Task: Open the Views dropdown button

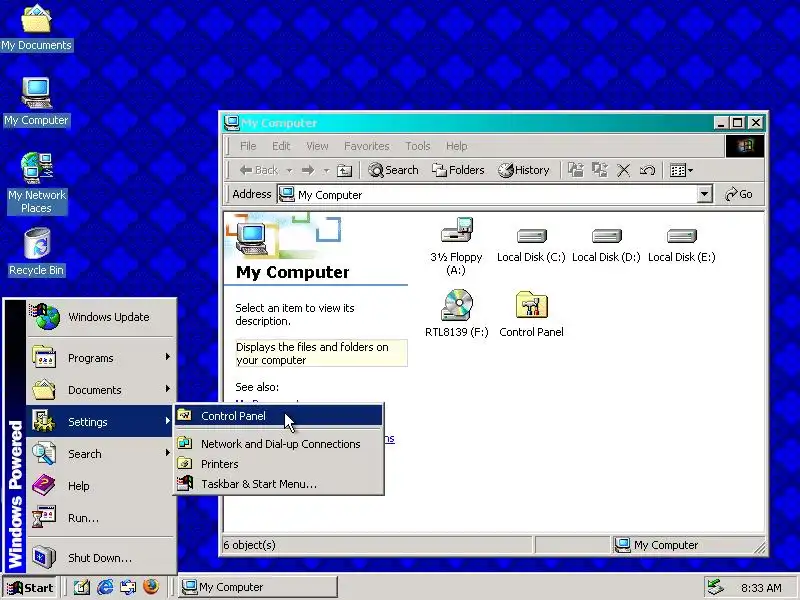Action: (x=681, y=170)
